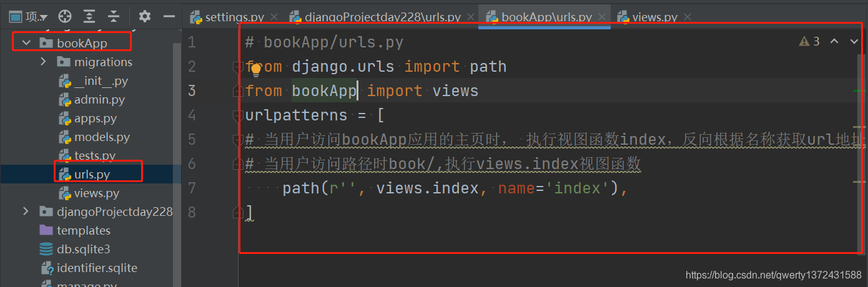Image resolution: width=868 pixels, height=287 pixels.
Task: Click the Python icon on views.py tab
Action: click(x=623, y=17)
